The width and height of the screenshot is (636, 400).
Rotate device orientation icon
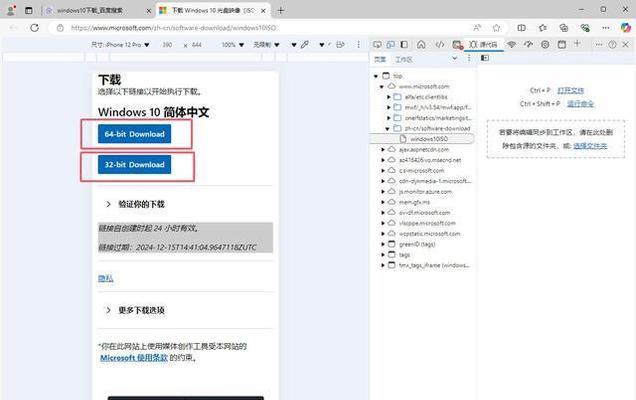(x=340, y=45)
